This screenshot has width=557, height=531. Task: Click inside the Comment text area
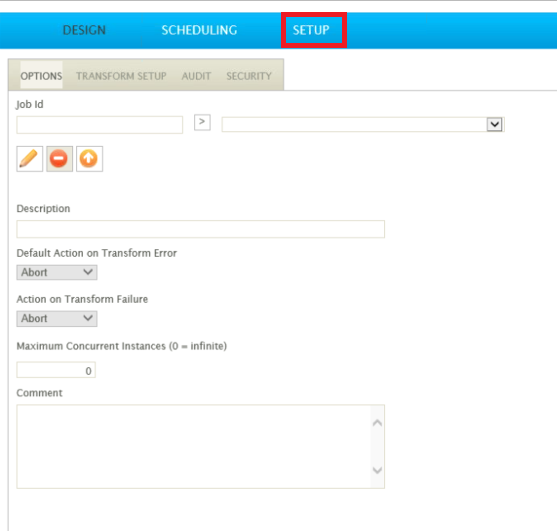point(194,446)
